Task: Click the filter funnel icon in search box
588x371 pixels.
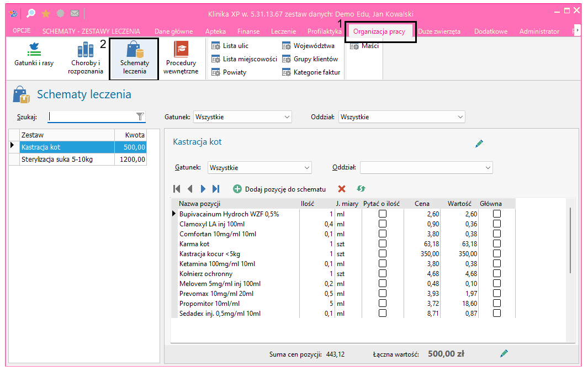Action: click(x=140, y=116)
